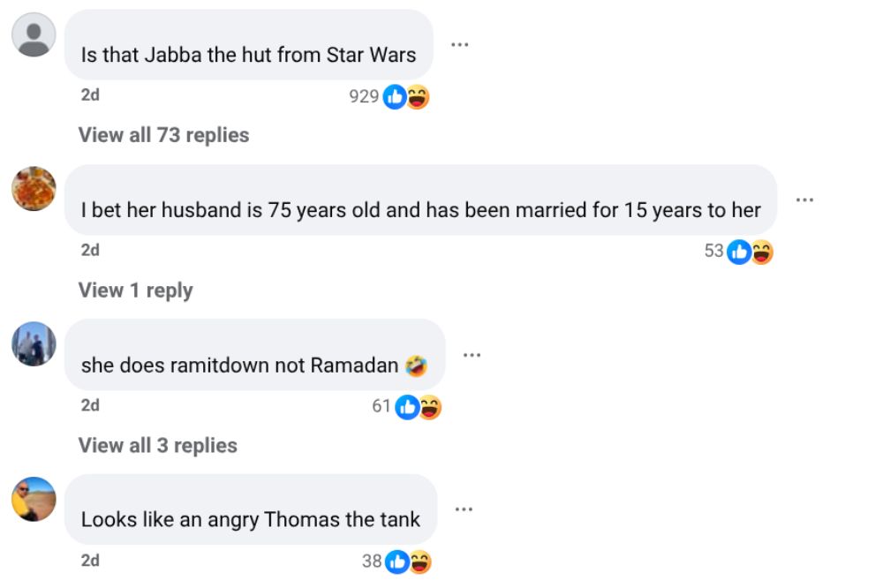Open food photo profile avatar

coord(34,189)
